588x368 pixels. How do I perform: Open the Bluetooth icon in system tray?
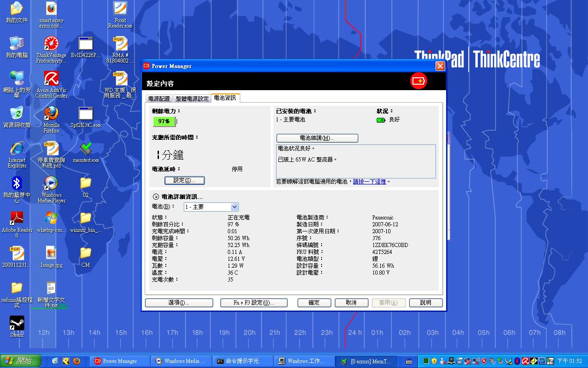[x=517, y=361]
